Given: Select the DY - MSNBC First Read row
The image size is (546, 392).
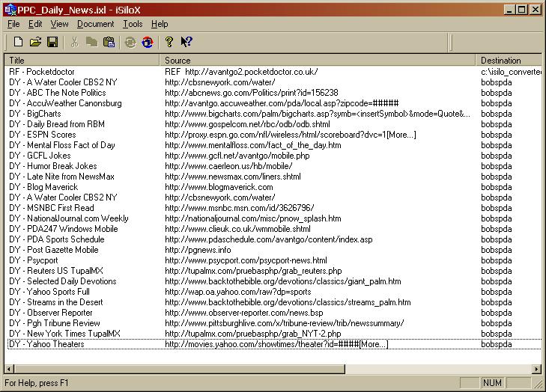Looking at the screenshot, I should [274, 208].
